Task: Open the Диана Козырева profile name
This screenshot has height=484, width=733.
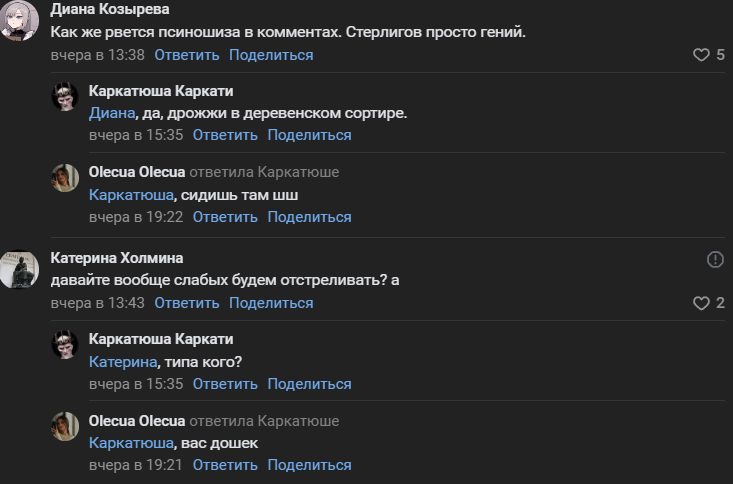Action: 110,10
